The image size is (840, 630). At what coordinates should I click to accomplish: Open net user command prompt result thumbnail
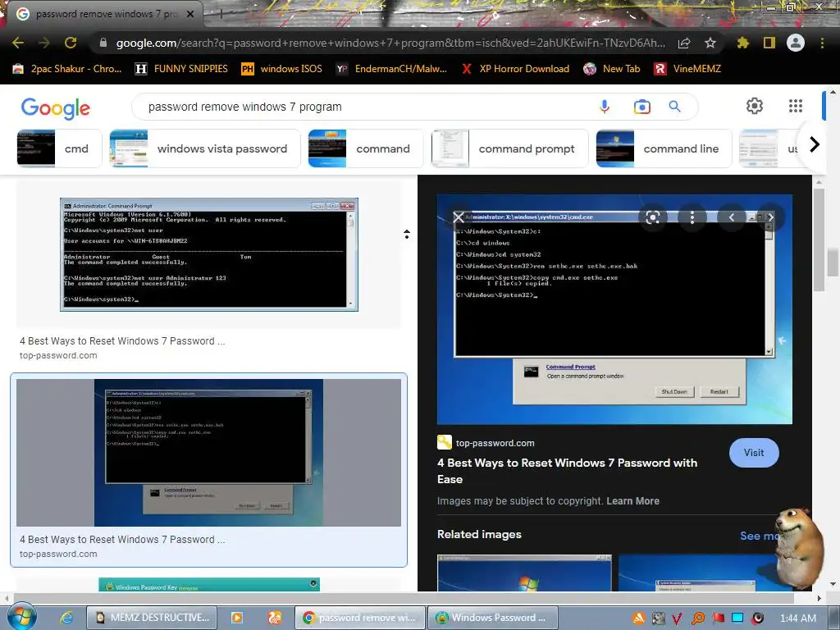click(209, 254)
